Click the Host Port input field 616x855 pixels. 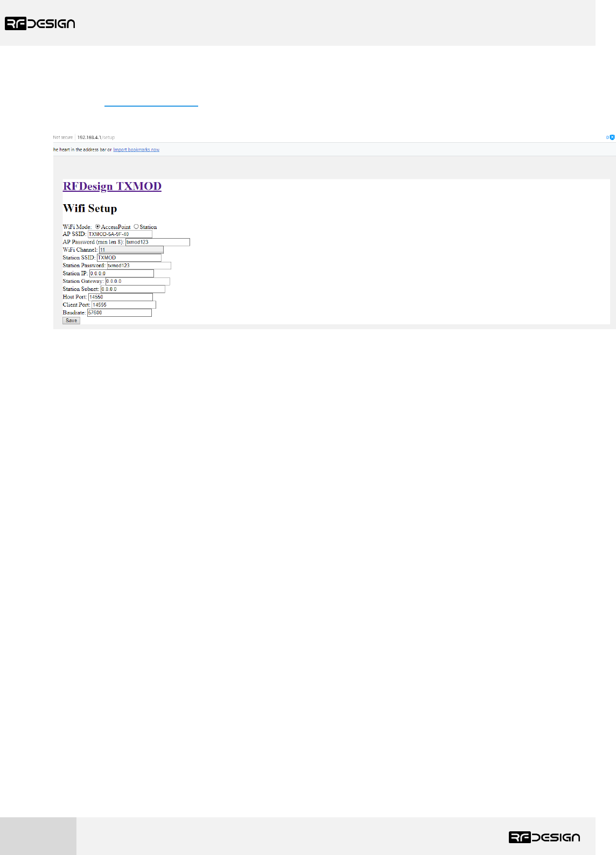click(x=121, y=297)
